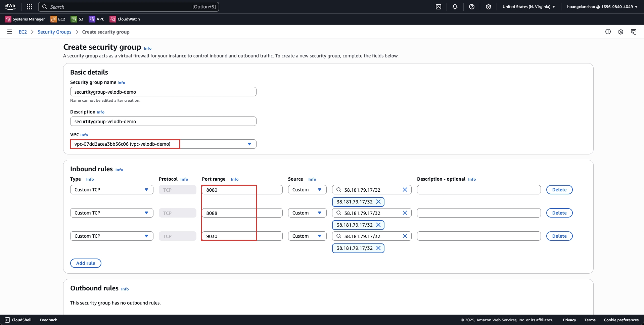Open the help question mark menu
Image resolution: width=644 pixels, height=325 pixels.
click(x=472, y=7)
